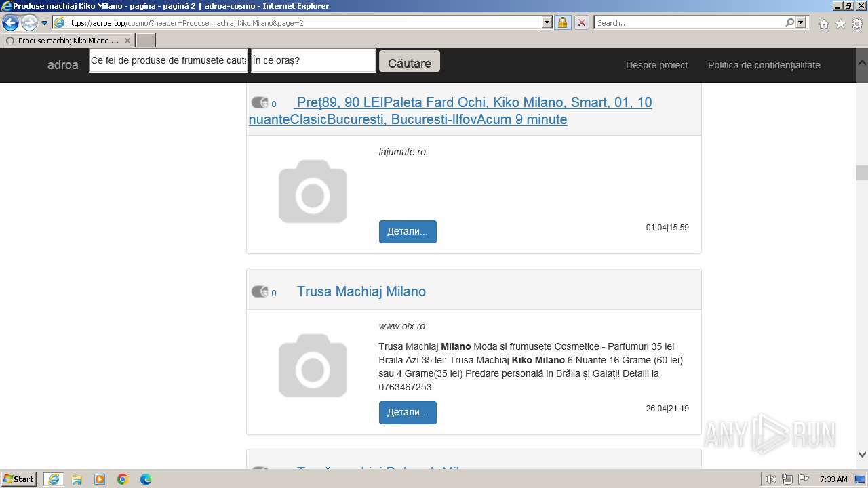Click the scrollbar down arrow

[862, 455]
